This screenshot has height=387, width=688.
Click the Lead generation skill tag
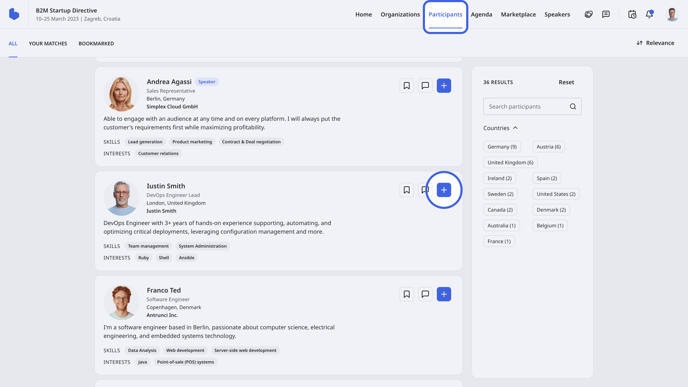145,142
